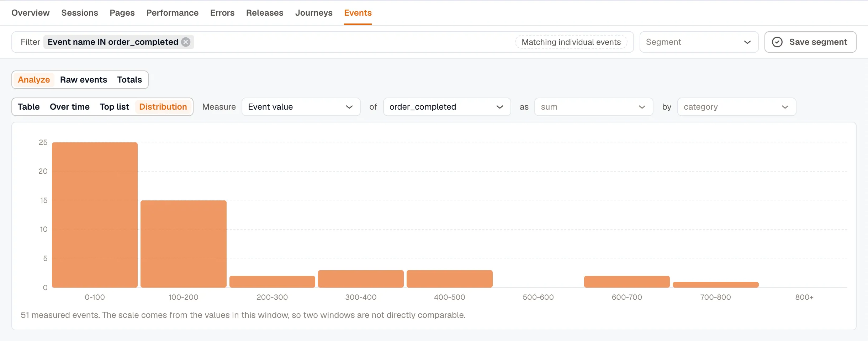Screen dimensions: 868x341
Task: Click the chevron in the Segment dropdown
Action: 747,42
